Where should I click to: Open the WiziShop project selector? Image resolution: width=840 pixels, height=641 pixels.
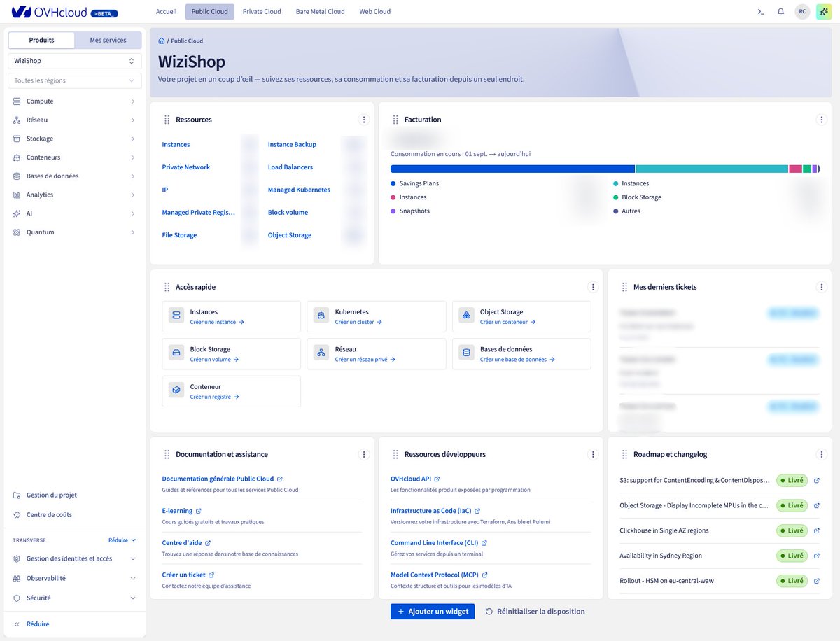74,61
